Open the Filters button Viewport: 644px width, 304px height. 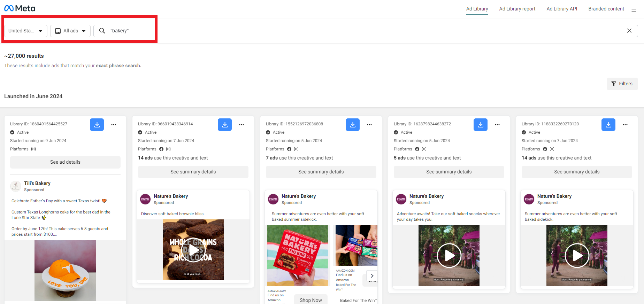(622, 84)
